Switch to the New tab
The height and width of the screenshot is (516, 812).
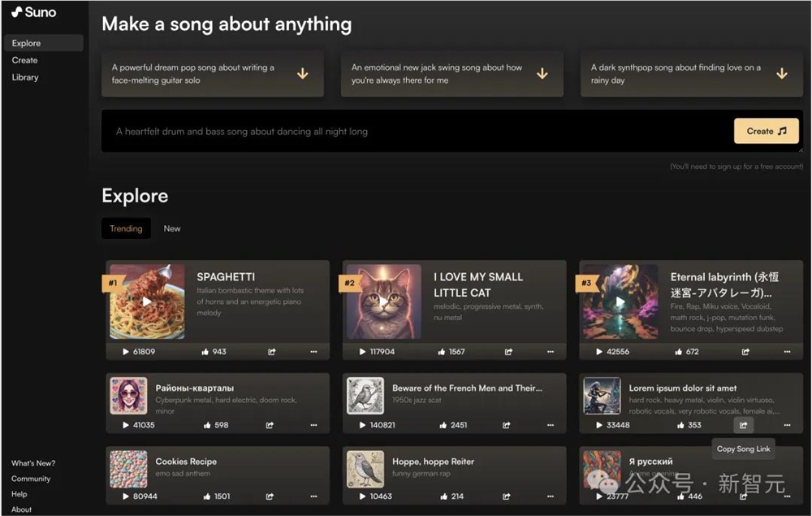tap(172, 228)
